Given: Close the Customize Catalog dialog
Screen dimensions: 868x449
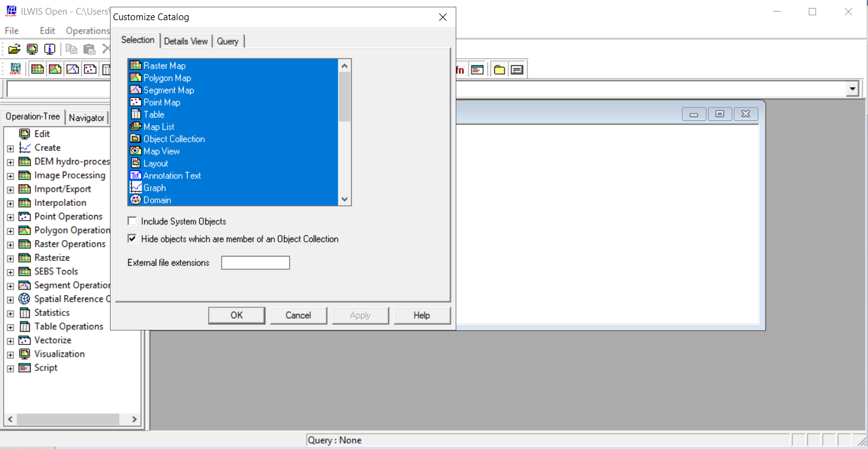Looking at the screenshot, I should pos(443,17).
